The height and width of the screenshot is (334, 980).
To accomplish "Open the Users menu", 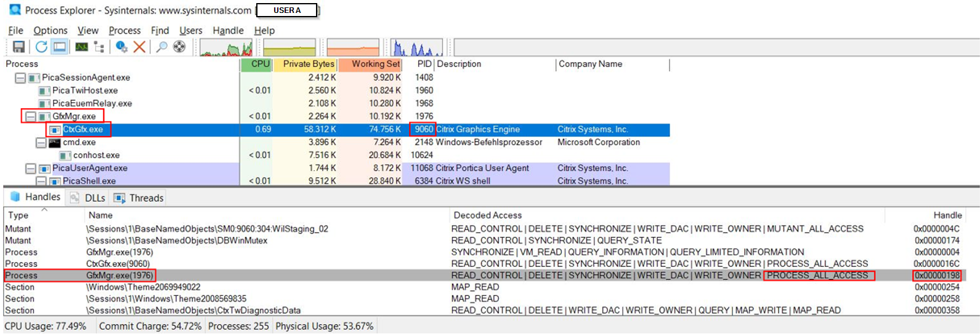I will coord(190,30).
